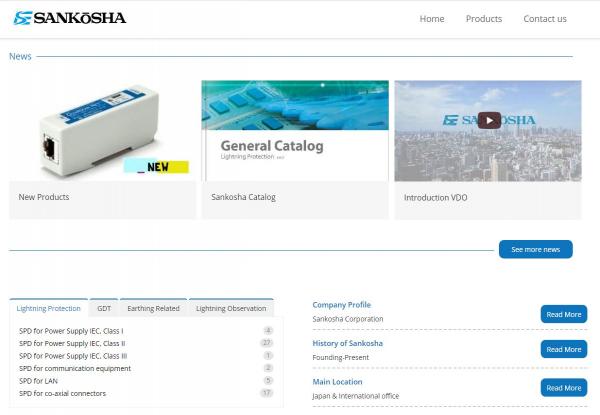Select the Lightning Protection tab
This screenshot has height=415, width=600.
49,308
